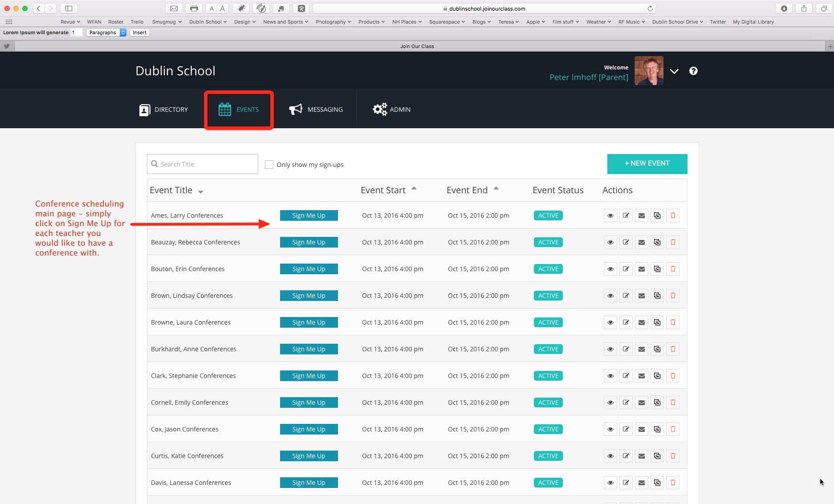Sign up for Burkhardt, Anne Conferences

309,349
